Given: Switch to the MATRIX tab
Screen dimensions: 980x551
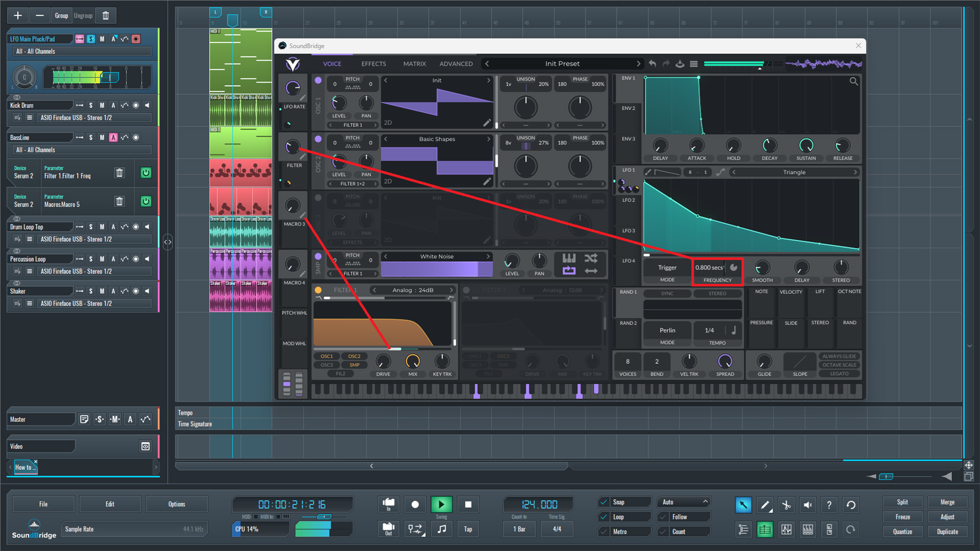Looking at the screenshot, I should (x=414, y=64).
